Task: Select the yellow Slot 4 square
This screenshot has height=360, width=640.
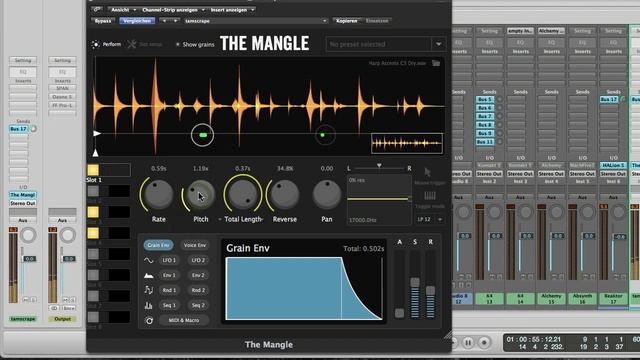Action: [x=93, y=233]
